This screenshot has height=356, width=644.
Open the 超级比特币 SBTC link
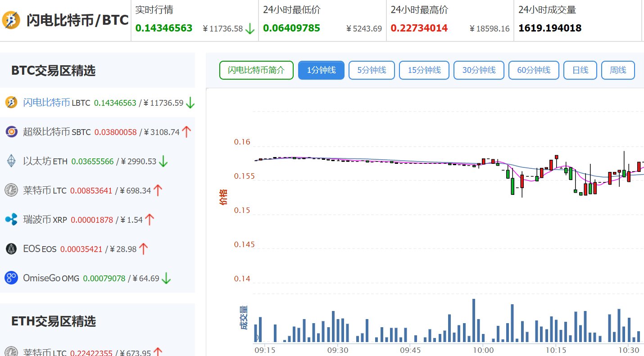pos(57,132)
